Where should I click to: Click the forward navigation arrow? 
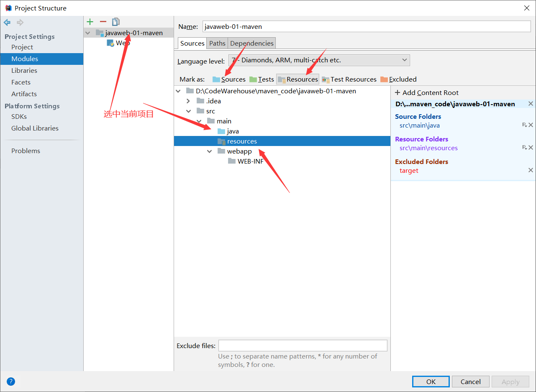[x=20, y=22]
